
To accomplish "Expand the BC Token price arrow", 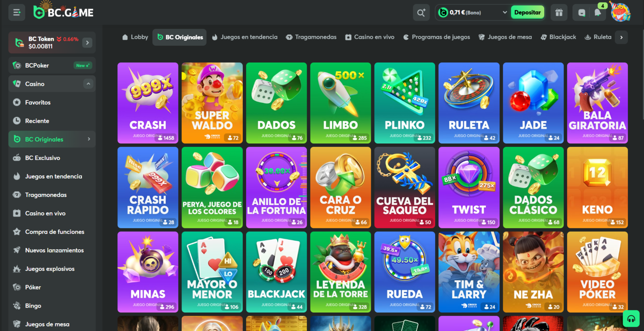I will (x=87, y=43).
